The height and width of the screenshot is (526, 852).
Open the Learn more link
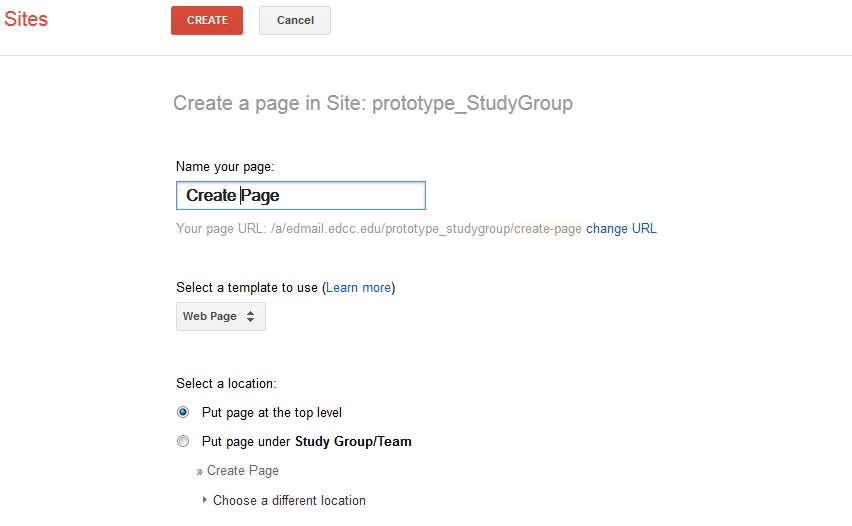(x=358, y=287)
